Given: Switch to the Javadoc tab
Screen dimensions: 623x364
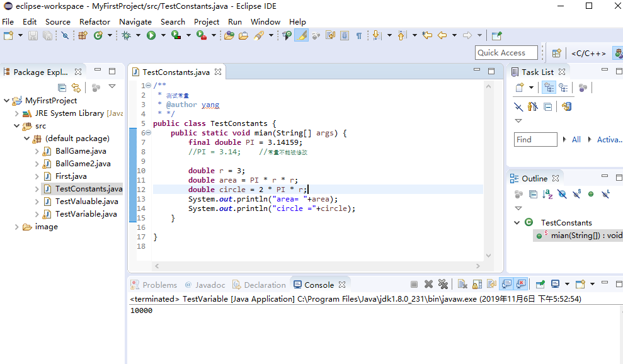Looking at the screenshot, I should (205, 285).
